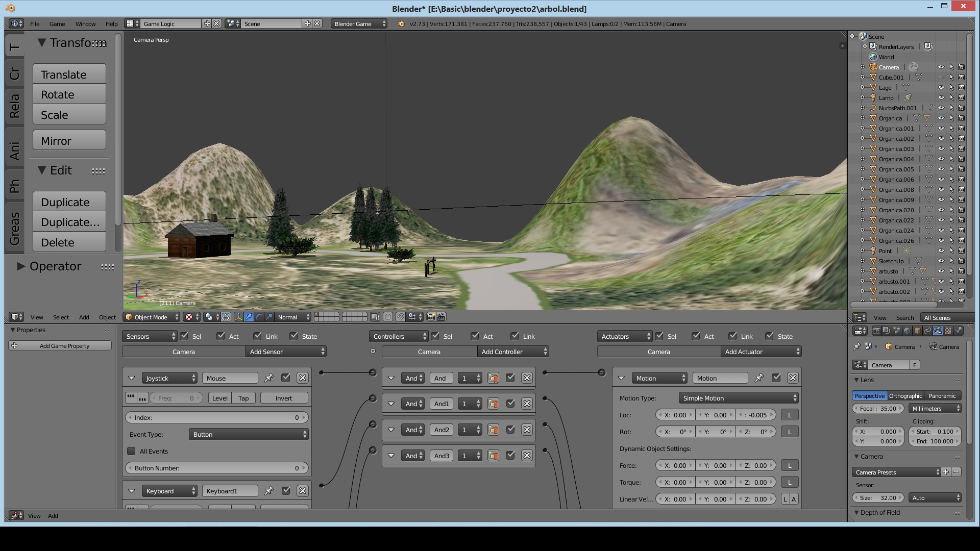This screenshot has width=980, height=551.
Task: Click the Duplicate button
Action: point(69,202)
